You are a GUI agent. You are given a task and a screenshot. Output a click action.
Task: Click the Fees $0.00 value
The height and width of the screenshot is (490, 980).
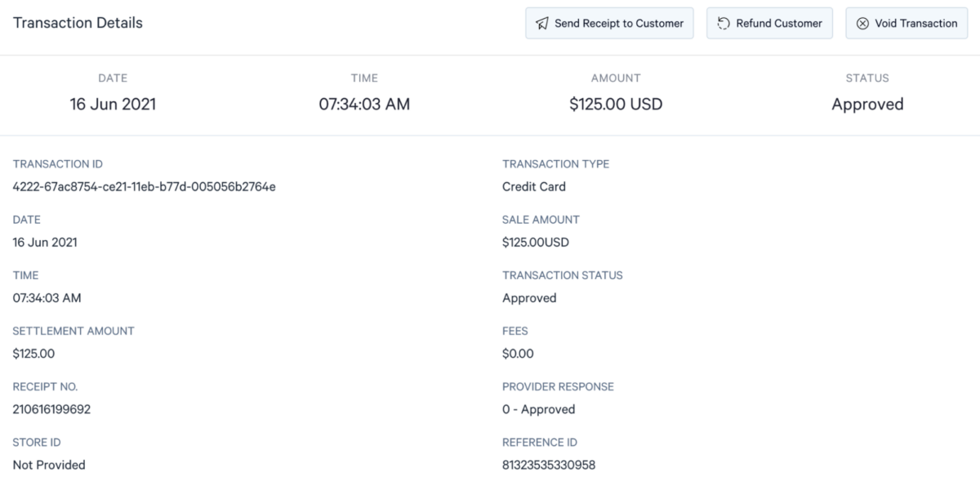(x=518, y=354)
